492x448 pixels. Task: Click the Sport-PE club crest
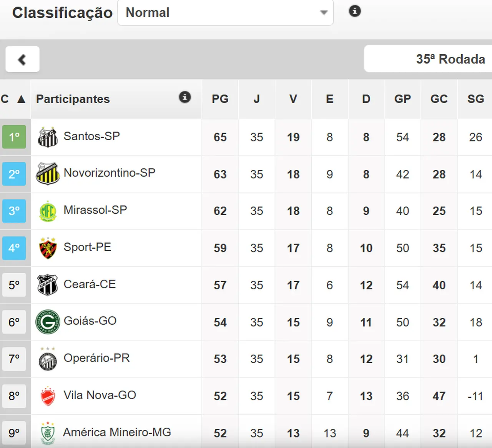point(48,248)
